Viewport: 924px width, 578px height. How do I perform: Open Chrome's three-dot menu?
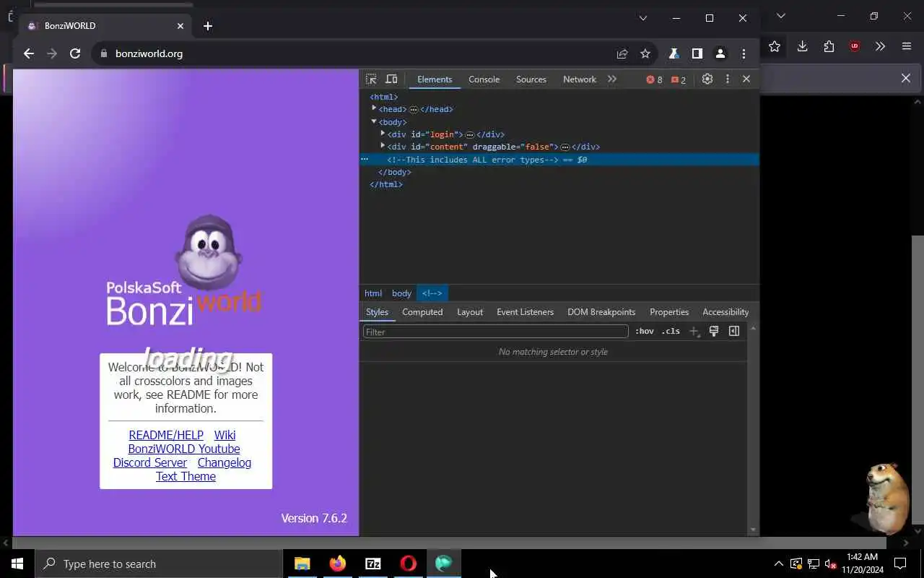[744, 53]
